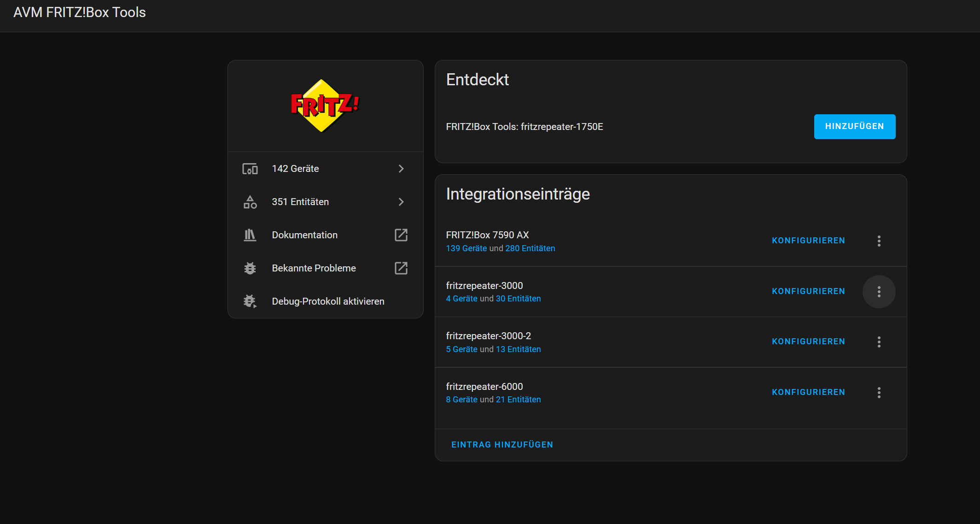Open the 351 Entitäten list
The height and width of the screenshot is (524, 980).
326,202
